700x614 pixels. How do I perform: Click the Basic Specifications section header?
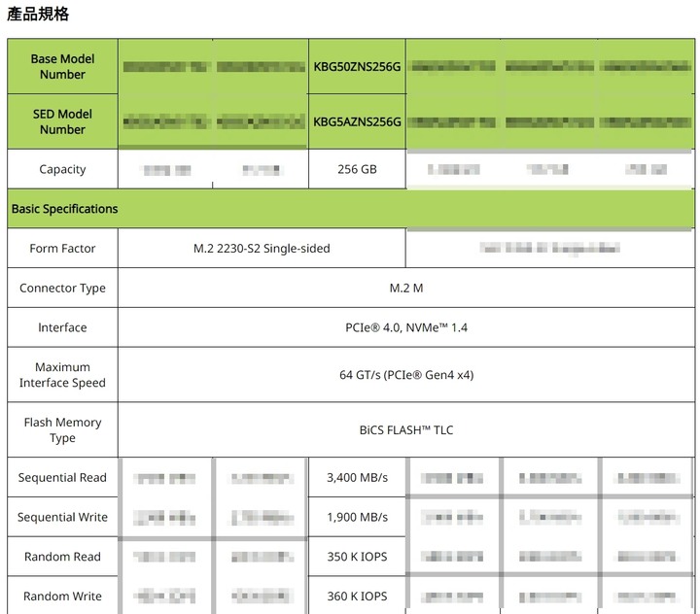click(351, 209)
